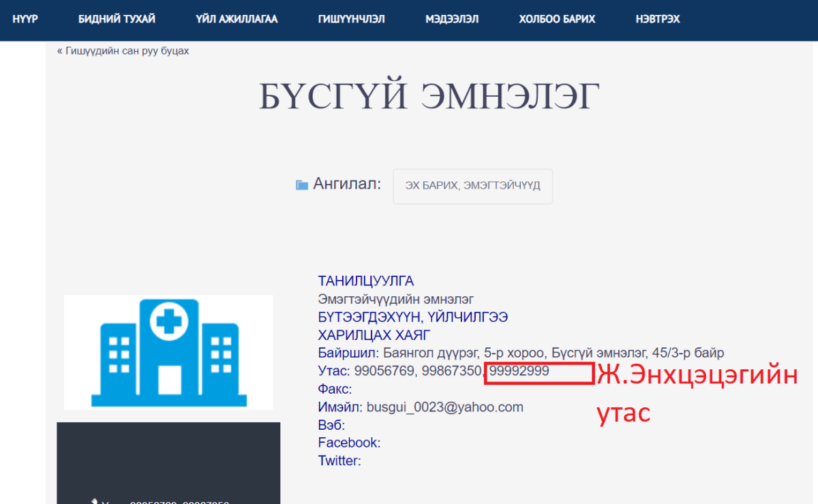Open ҮЙЛ АЖИЛЛАГАА menu
This screenshot has width=818, height=504.
coord(237,19)
